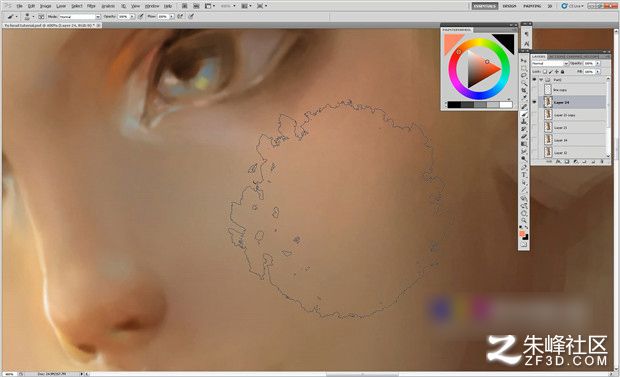The image size is (620, 377).
Task: Toggle visibility of the group folder layer
Action: pyautogui.click(x=535, y=80)
